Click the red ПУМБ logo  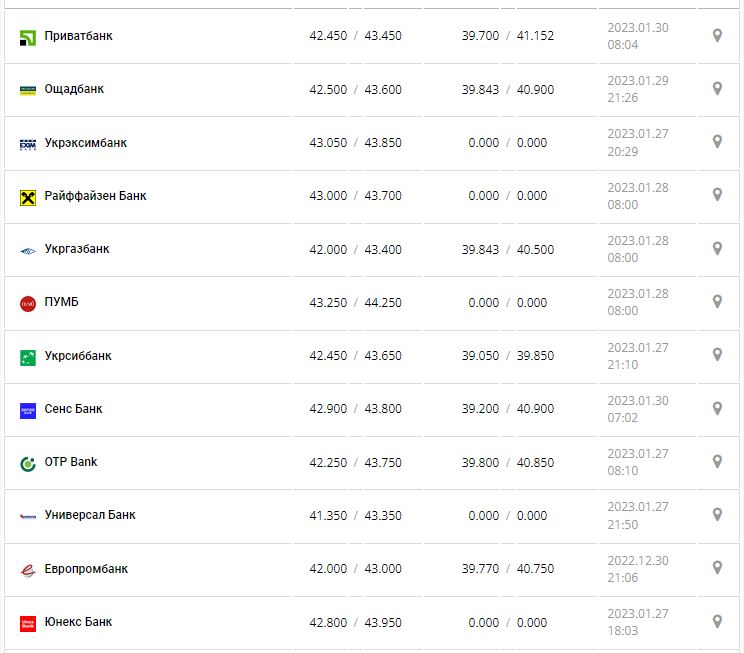point(28,303)
